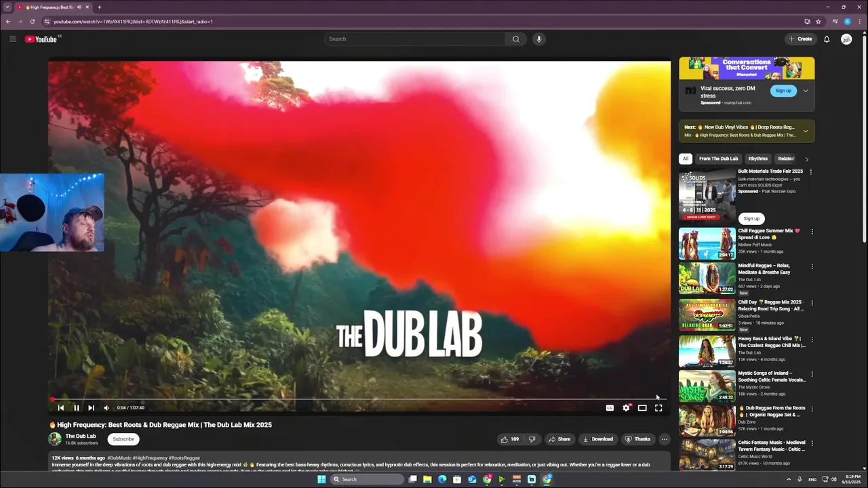Open the account avatar menu

click(846, 39)
